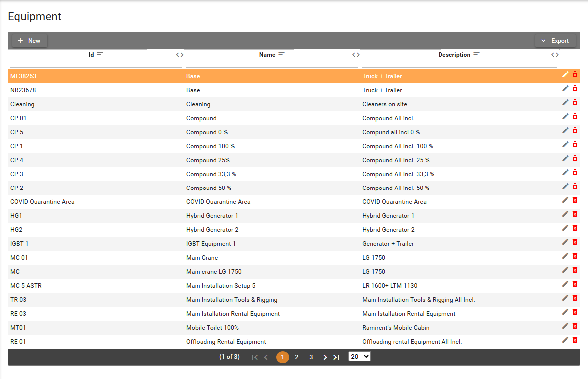Delete the RE 01 Offloading Rental row
The height and width of the screenshot is (379, 588).
575,340
